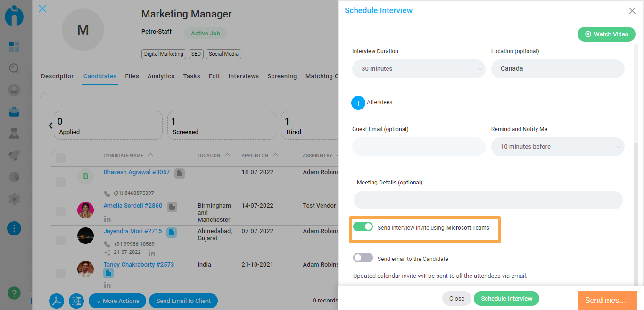Export candidate list as PDF
This screenshot has height=310, width=644.
pos(56,301)
